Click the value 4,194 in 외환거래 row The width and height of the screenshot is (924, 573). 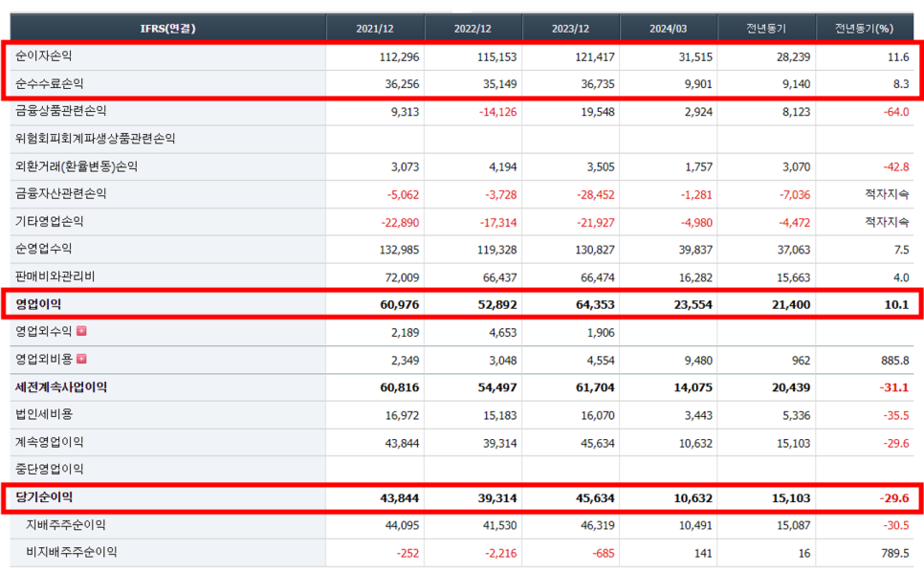[503, 167]
